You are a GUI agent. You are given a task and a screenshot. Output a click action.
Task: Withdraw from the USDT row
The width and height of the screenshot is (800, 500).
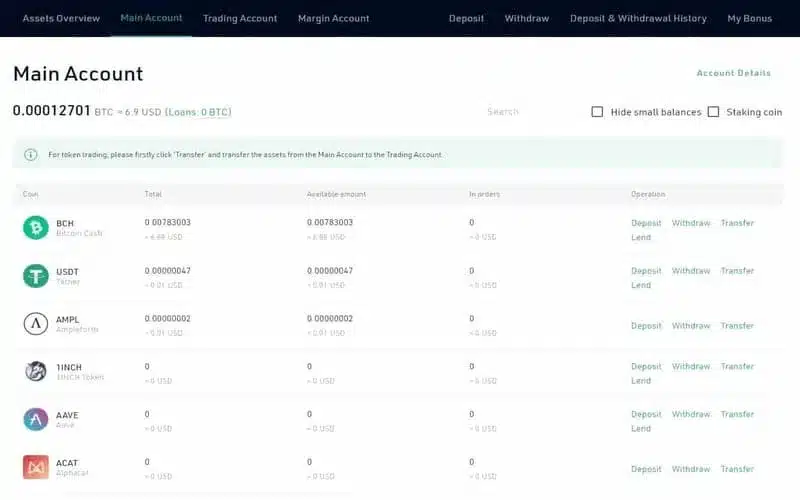(691, 271)
